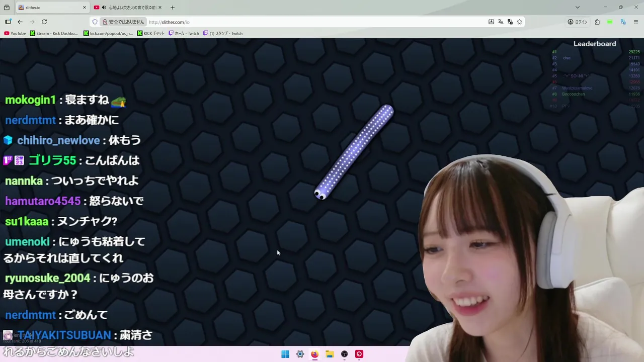Open Firefox from the taskbar
Image resolution: width=644 pixels, height=362 pixels.
(314, 354)
